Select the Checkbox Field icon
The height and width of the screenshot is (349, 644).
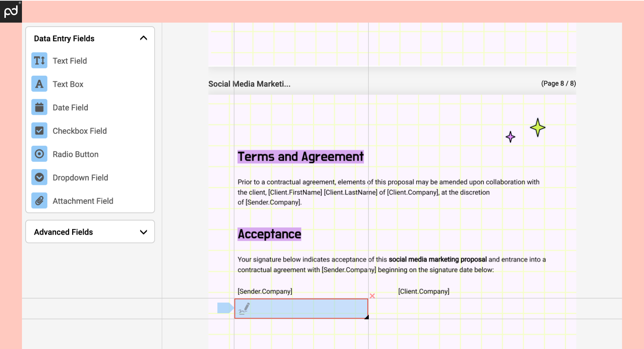click(39, 131)
